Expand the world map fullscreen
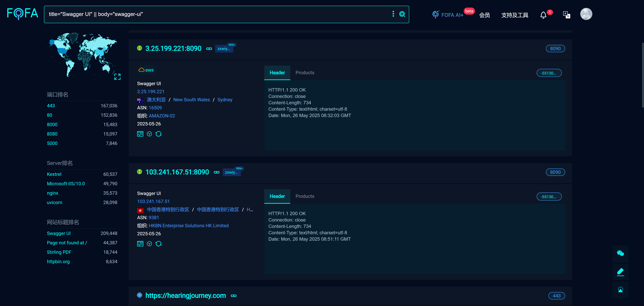This screenshot has width=644, height=306. click(x=117, y=77)
